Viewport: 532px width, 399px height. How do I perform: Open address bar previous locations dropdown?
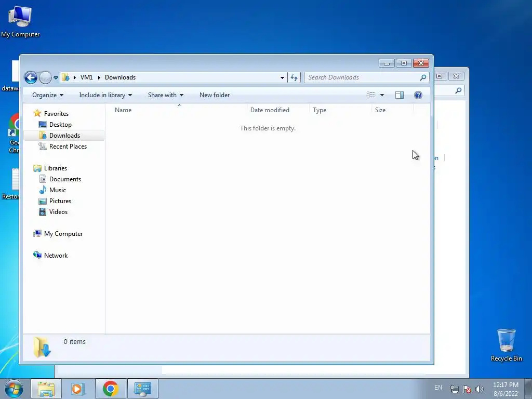coord(282,78)
